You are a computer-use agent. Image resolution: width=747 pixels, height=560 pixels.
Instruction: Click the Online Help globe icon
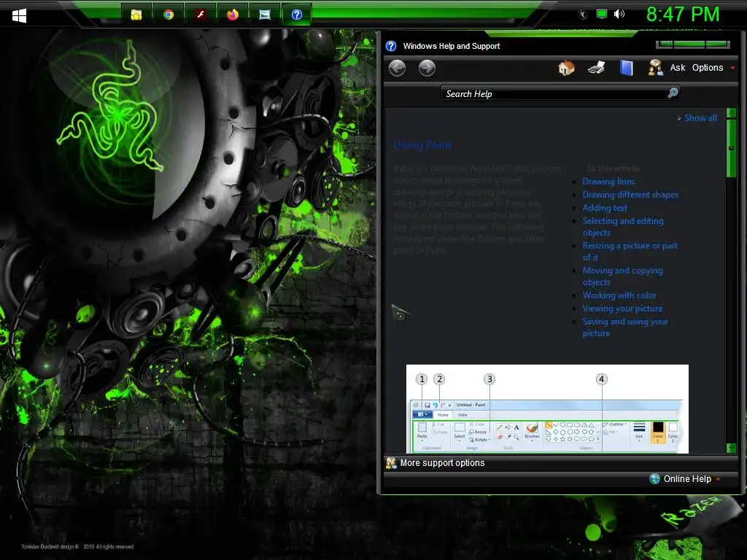point(654,478)
